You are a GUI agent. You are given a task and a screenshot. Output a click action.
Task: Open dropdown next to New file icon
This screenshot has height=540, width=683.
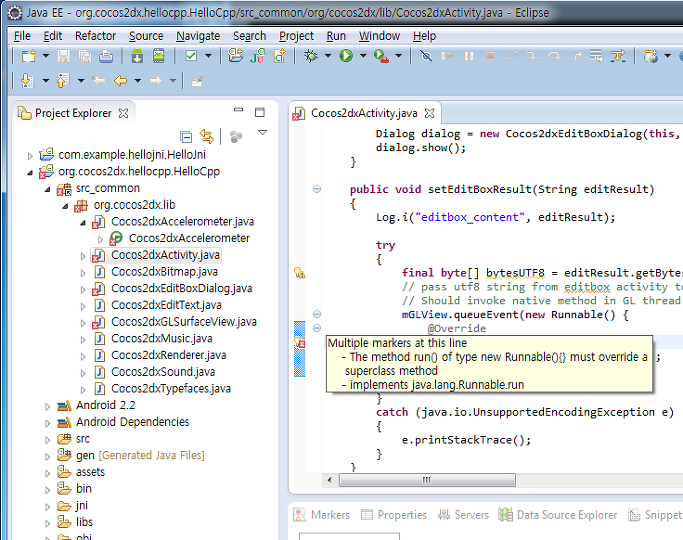pos(46,56)
